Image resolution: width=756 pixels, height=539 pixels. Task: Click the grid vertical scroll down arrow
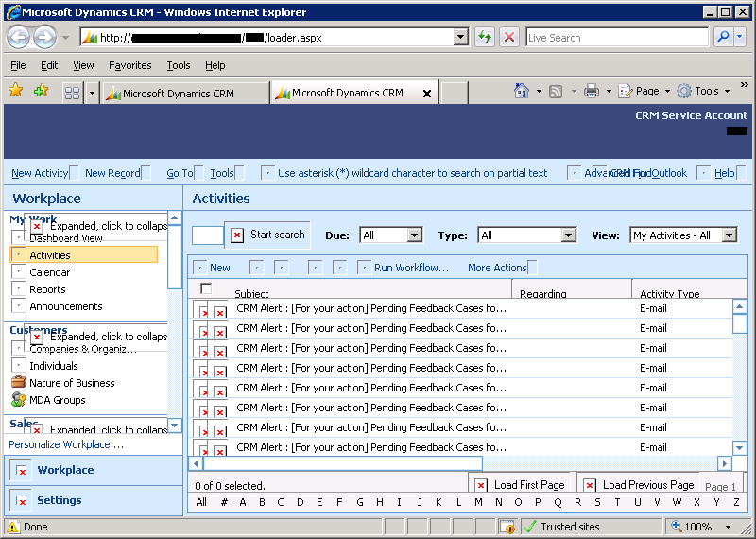pyautogui.click(x=740, y=448)
